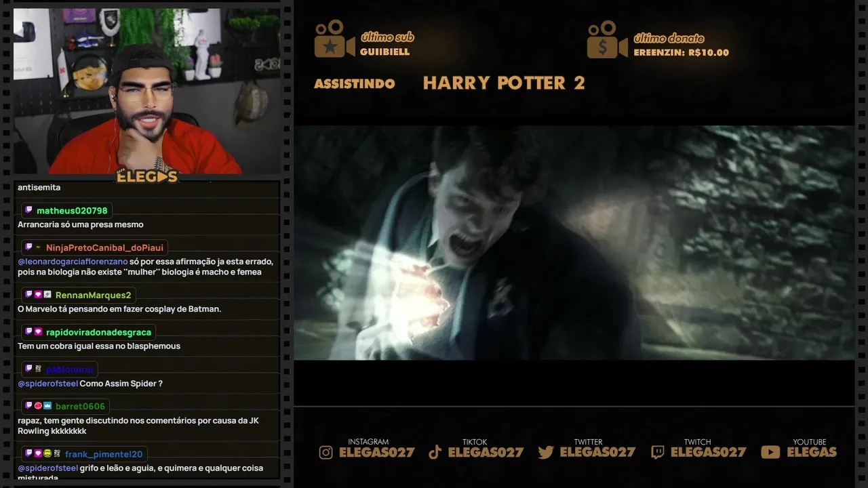The image size is (868, 488).
Task: Click 'Como Assim Spider ?' message text
Action: pyautogui.click(x=121, y=384)
